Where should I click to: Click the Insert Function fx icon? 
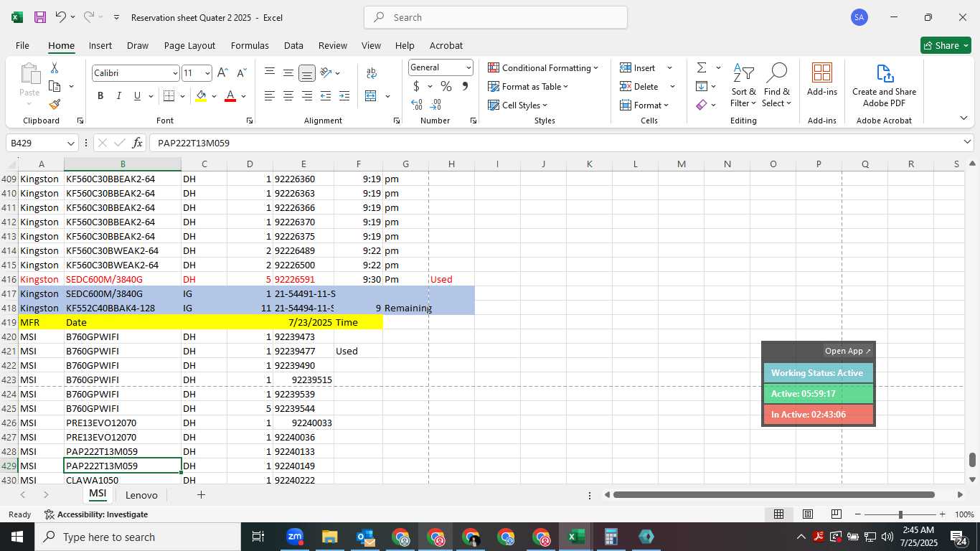click(x=138, y=143)
